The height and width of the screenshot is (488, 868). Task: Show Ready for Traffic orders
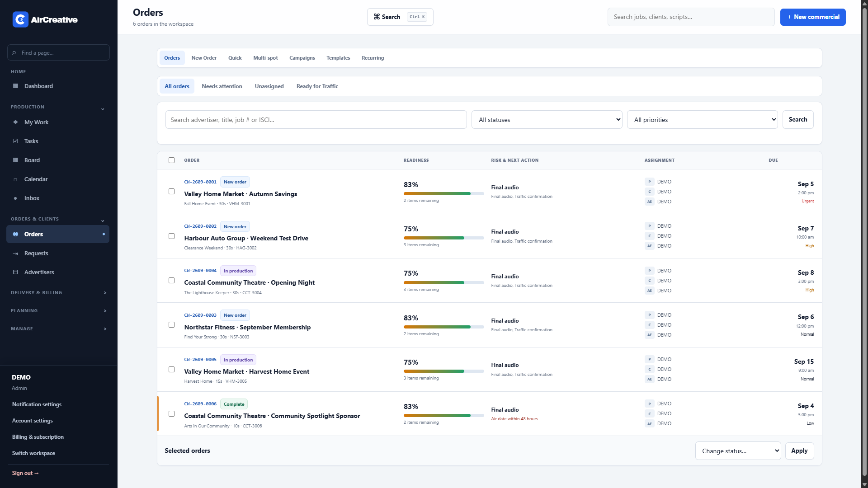tap(317, 86)
